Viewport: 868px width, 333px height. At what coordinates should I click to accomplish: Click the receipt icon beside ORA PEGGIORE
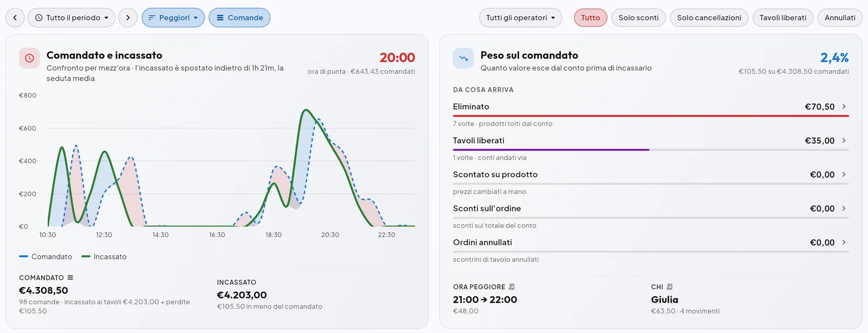click(512, 287)
